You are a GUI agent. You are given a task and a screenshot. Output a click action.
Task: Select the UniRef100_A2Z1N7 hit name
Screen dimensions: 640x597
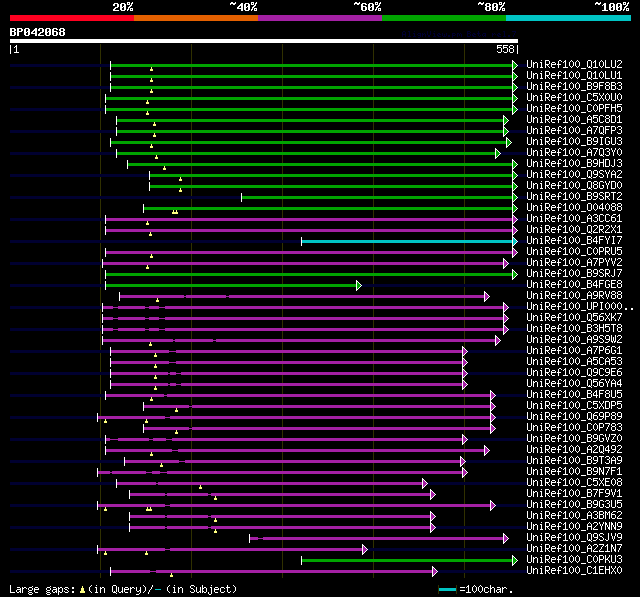574,549
